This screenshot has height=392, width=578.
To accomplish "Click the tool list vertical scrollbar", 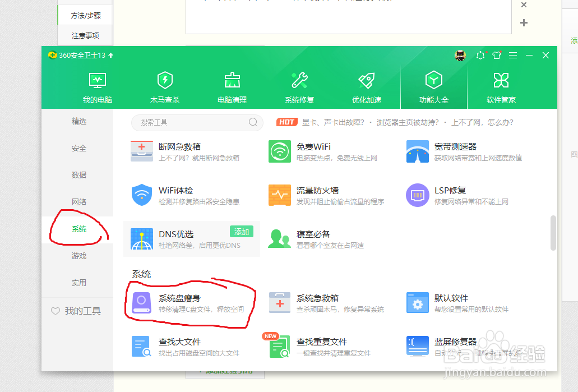I will [x=553, y=233].
